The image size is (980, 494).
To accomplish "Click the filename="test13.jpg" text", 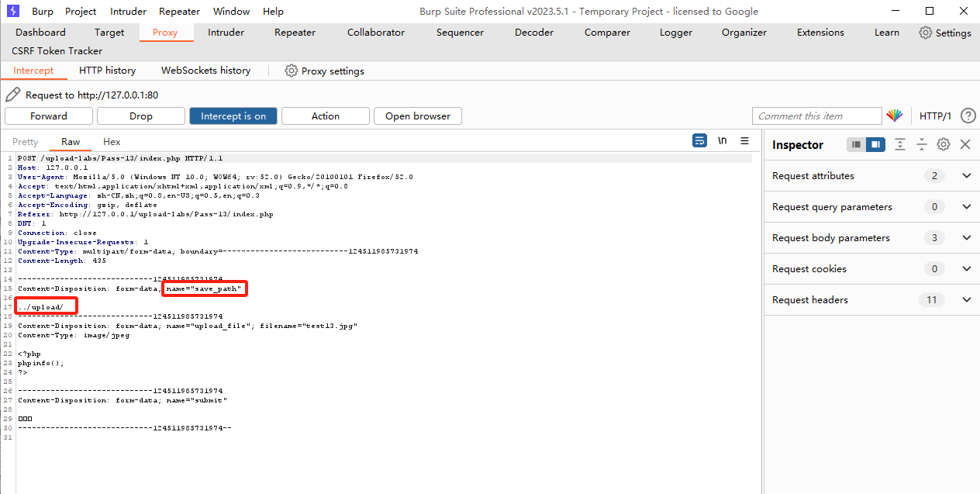I will point(309,326).
